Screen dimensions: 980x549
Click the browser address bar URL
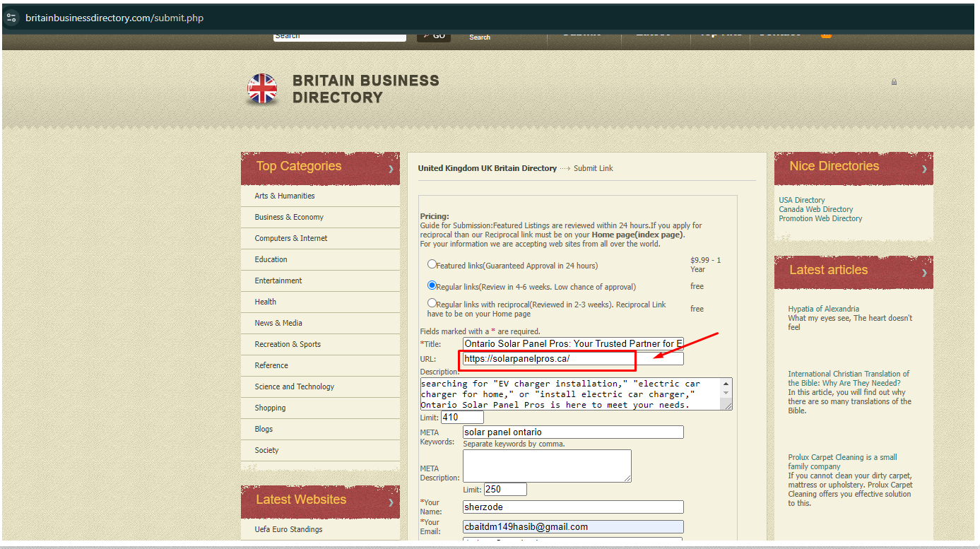coord(114,18)
